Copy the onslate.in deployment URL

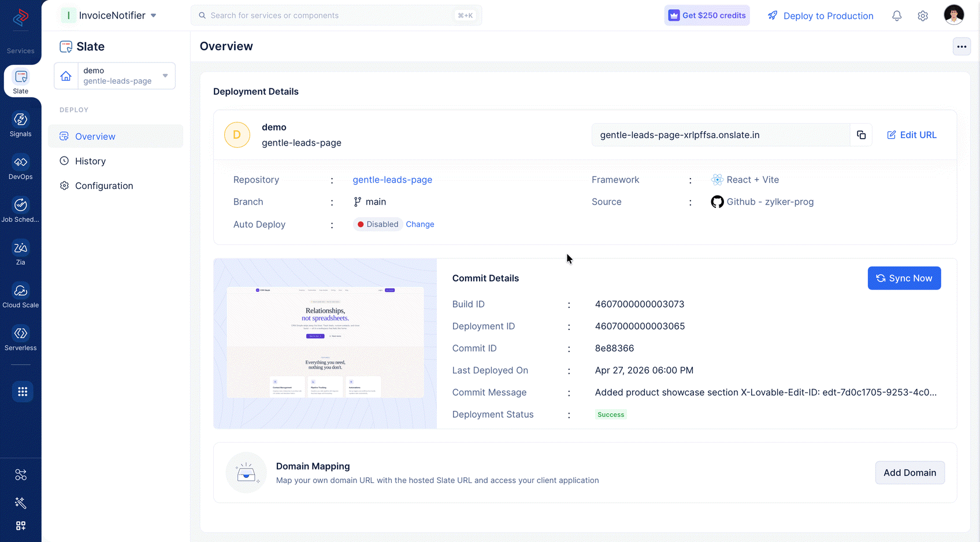click(861, 135)
